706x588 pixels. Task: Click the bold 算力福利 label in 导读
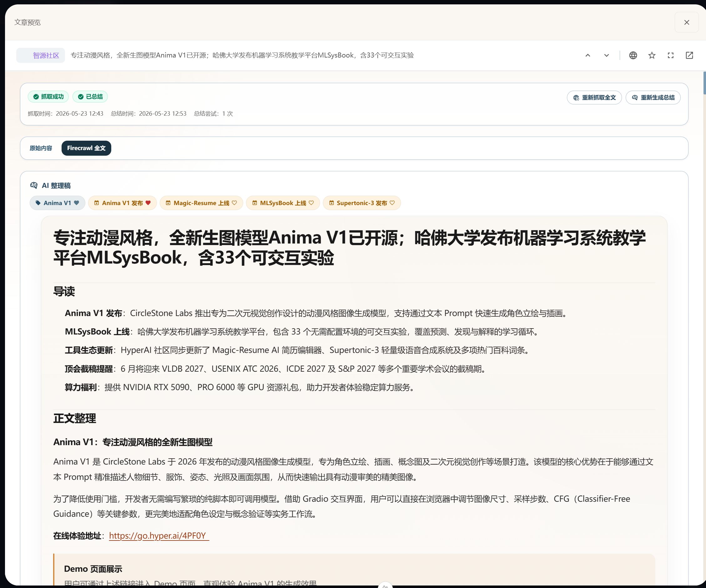point(81,387)
